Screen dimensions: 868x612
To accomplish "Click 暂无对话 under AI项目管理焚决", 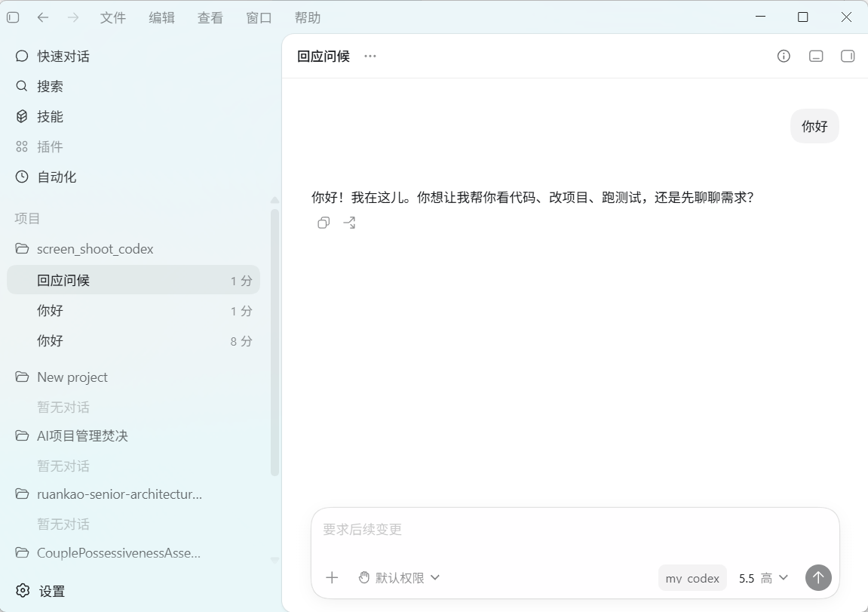I will point(63,466).
